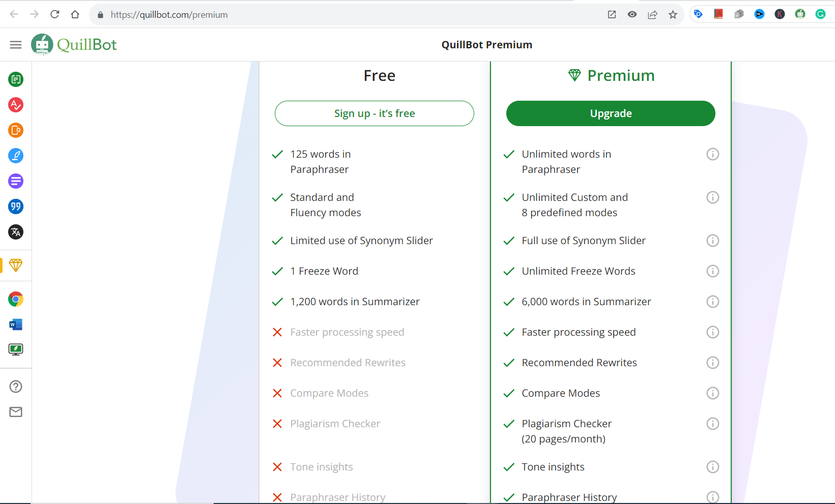Click the eye icon in address bar
This screenshot has height=504, width=835.
632,15
